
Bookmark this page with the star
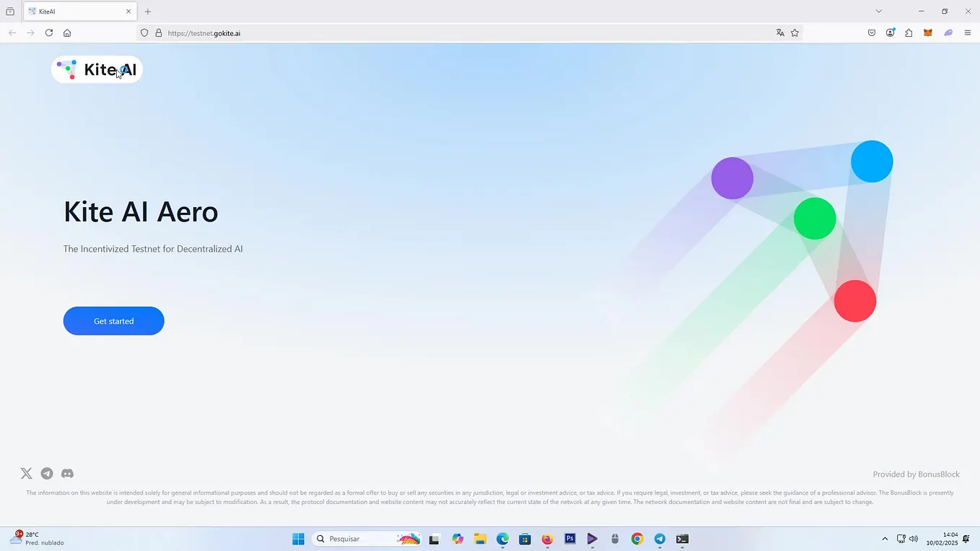coord(795,32)
